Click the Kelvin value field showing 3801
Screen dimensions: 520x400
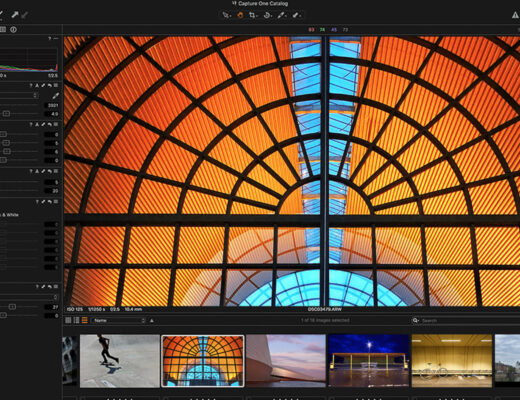click(x=52, y=105)
